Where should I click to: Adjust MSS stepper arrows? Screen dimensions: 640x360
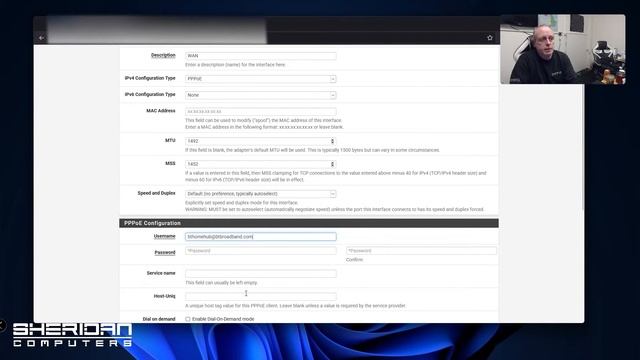click(x=333, y=164)
